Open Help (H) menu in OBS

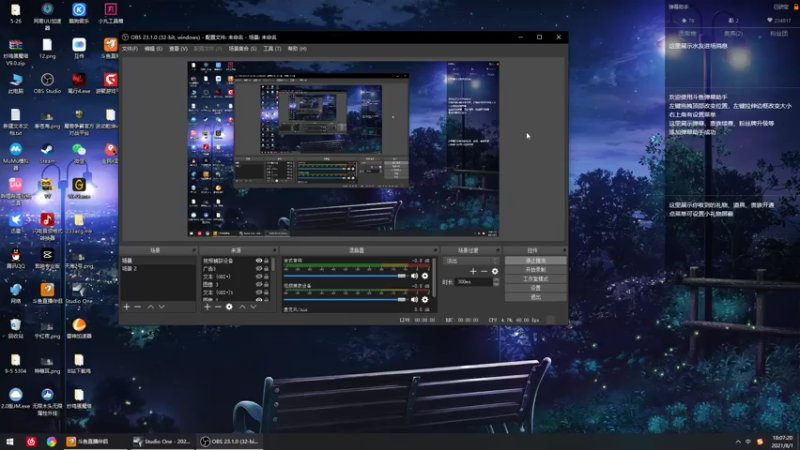click(297, 48)
